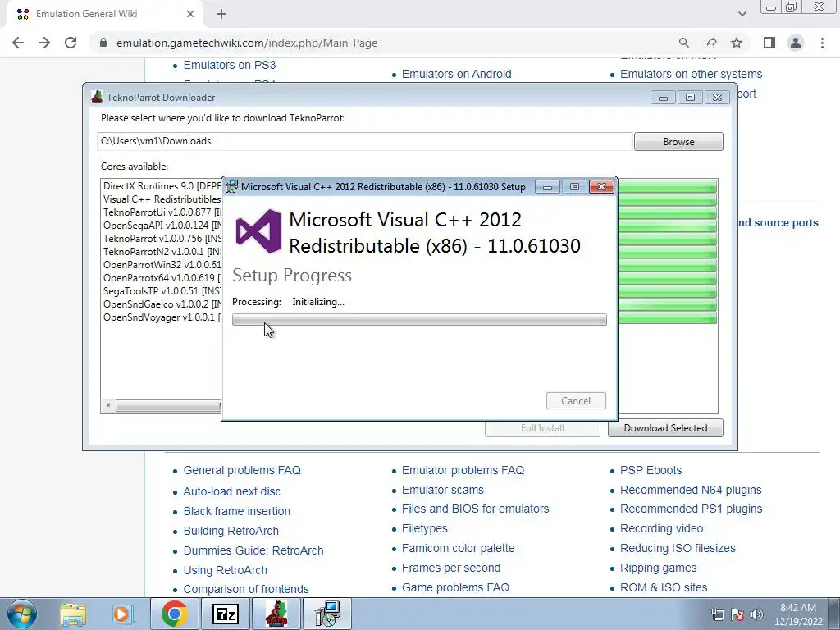Screen dimensions: 840x630
Task: Go back with Chrome's back arrow
Action: pyautogui.click(x=18, y=43)
